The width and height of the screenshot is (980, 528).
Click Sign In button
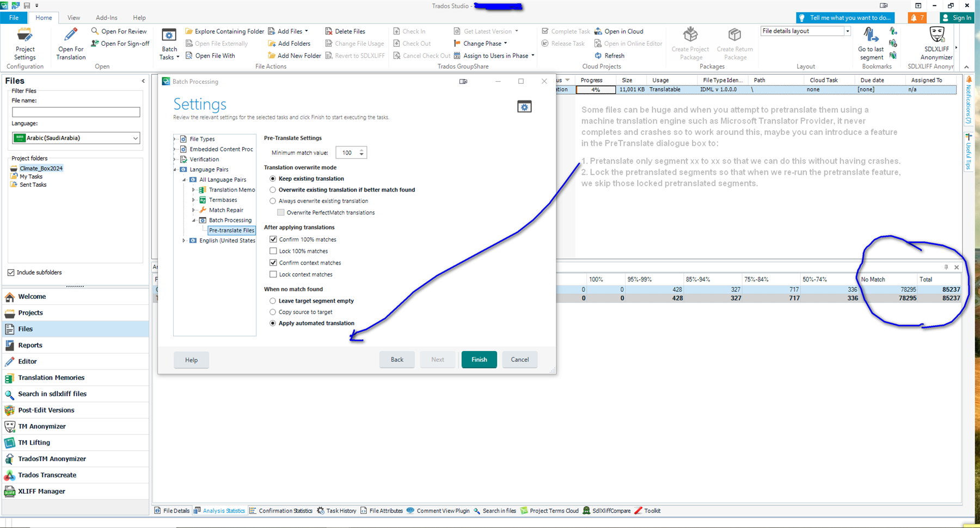(x=957, y=18)
